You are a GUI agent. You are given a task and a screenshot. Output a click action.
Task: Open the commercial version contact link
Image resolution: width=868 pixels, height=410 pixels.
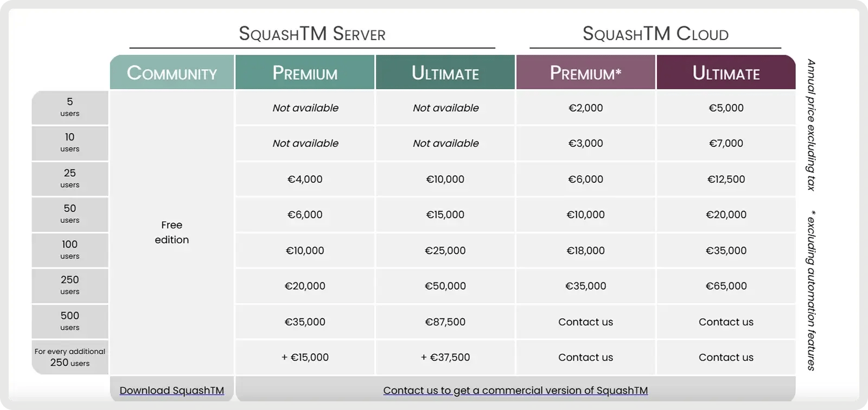[x=515, y=390]
